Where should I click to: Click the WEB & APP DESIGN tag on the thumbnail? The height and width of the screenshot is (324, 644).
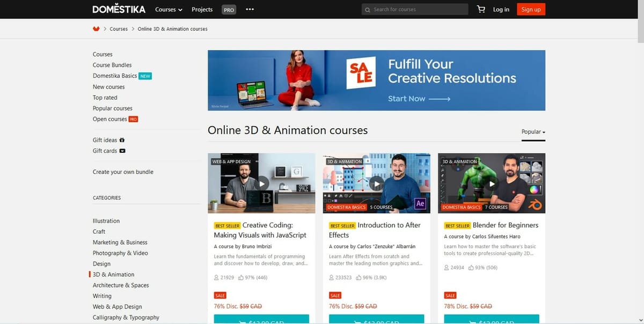coord(231,161)
